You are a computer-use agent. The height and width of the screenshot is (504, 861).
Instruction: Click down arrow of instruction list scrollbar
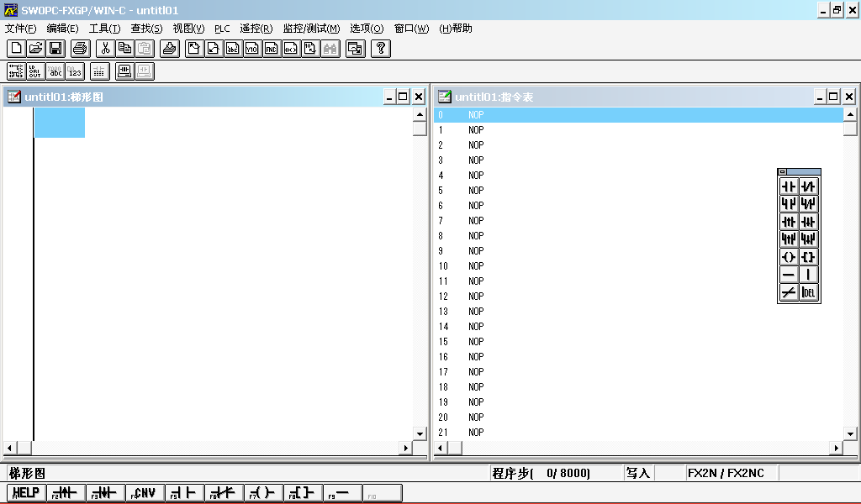[850, 433]
